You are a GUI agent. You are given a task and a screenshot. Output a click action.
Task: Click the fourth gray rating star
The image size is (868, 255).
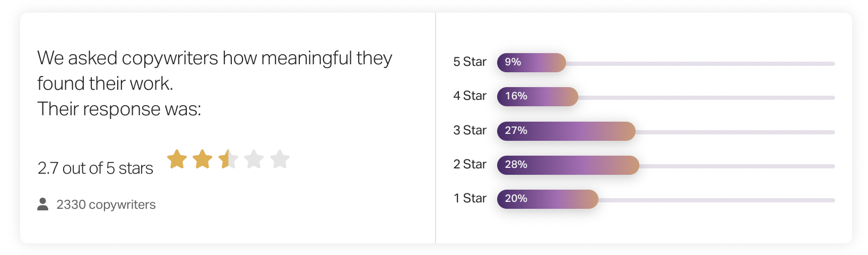[x=254, y=159]
